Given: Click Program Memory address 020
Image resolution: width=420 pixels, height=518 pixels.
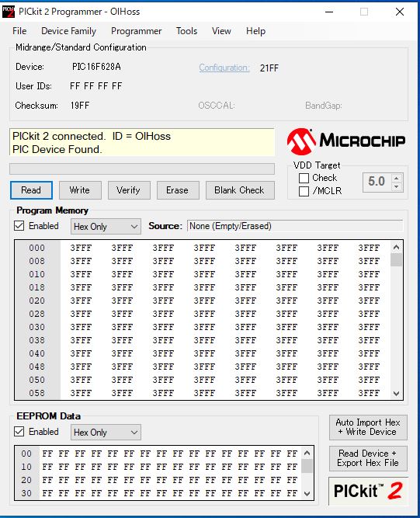Looking at the screenshot, I should (x=36, y=301).
